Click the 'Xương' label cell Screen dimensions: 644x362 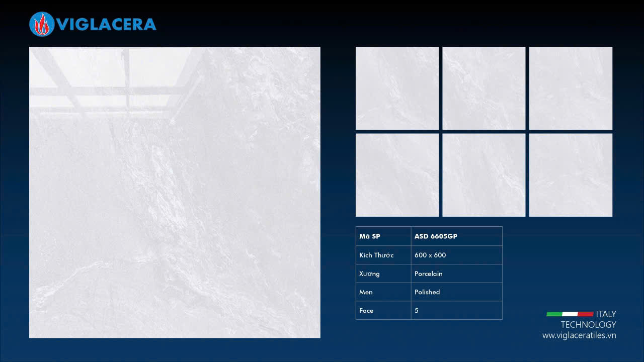pyautogui.click(x=383, y=274)
